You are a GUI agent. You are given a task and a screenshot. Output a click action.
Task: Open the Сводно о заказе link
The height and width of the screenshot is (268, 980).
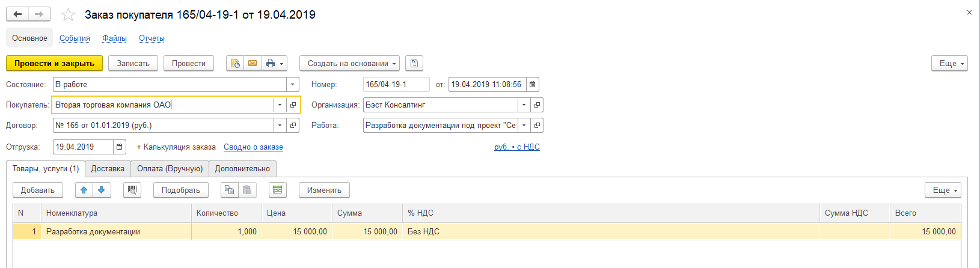(253, 147)
